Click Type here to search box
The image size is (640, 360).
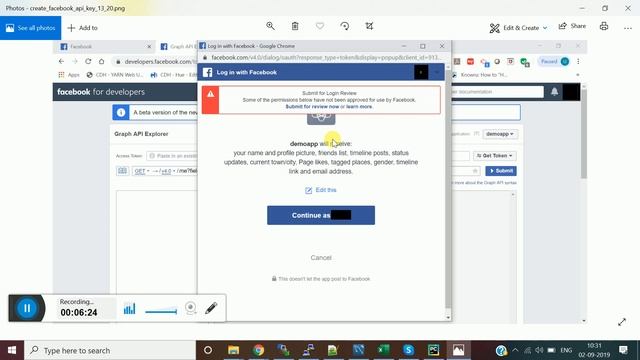110,350
